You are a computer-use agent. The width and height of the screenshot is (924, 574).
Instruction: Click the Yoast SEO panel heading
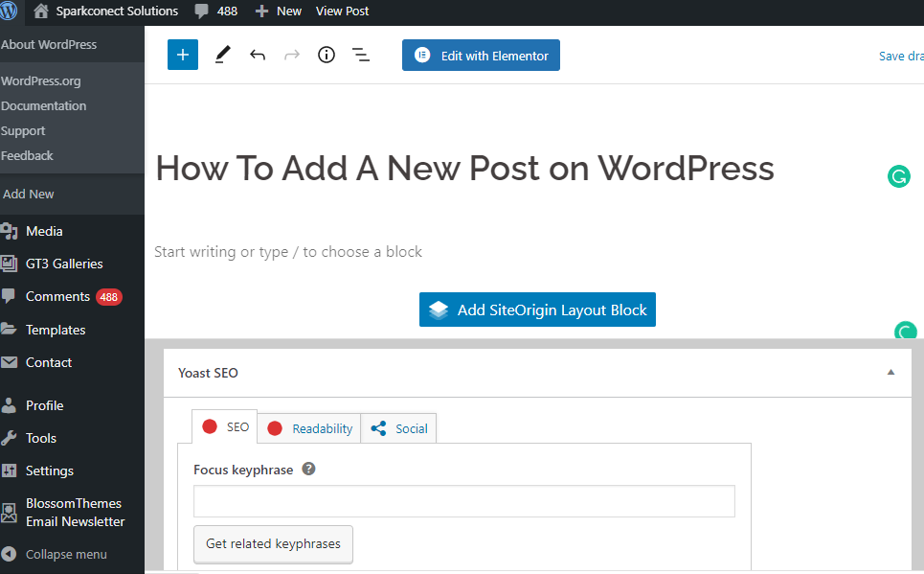(208, 373)
